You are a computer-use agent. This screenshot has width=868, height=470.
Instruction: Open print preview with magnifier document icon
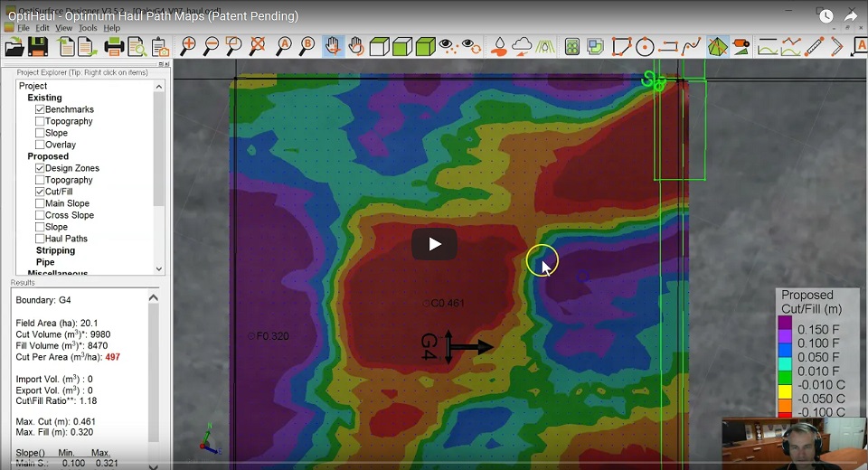137,47
